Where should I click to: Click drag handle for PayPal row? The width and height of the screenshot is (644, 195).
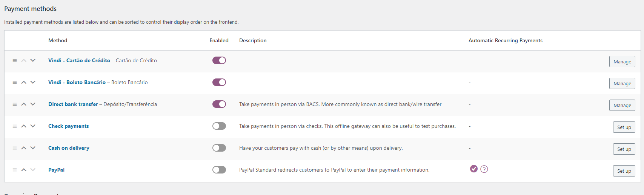pyautogui.click(x=15, y=170)
